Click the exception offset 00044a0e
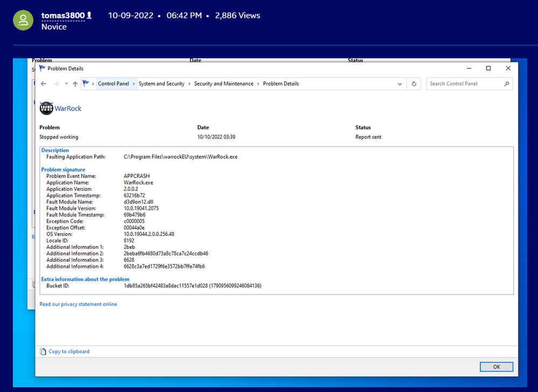538x392 pixels. [134, 227]
